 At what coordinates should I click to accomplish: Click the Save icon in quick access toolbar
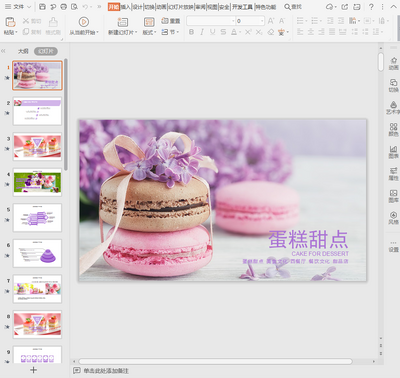[42, 7]
